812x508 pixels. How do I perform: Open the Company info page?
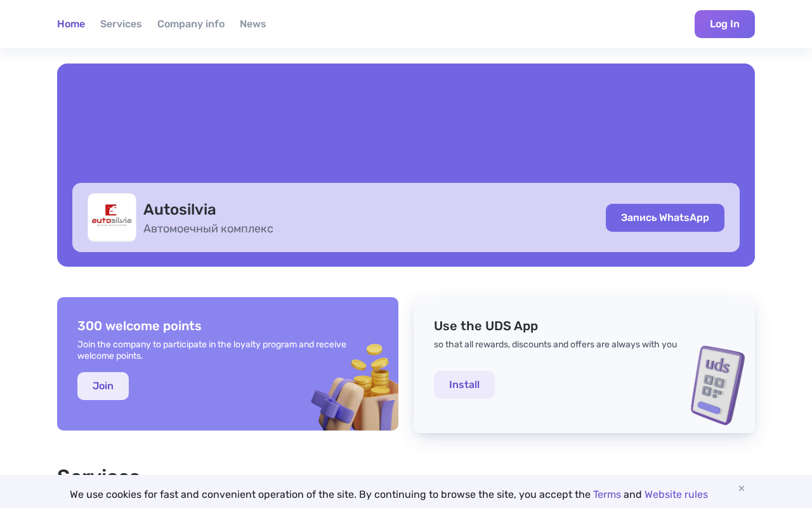pyautogui.click(x=191, y=24)
